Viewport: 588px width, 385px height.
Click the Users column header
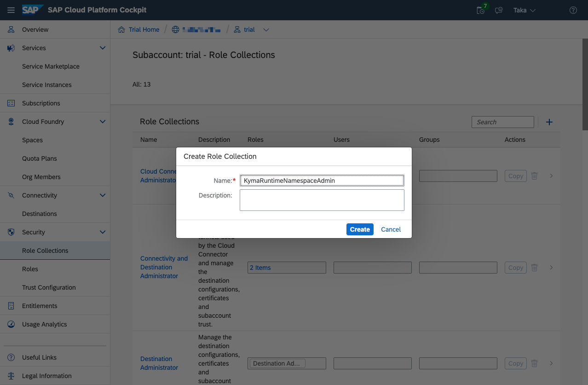click(341, 140)
